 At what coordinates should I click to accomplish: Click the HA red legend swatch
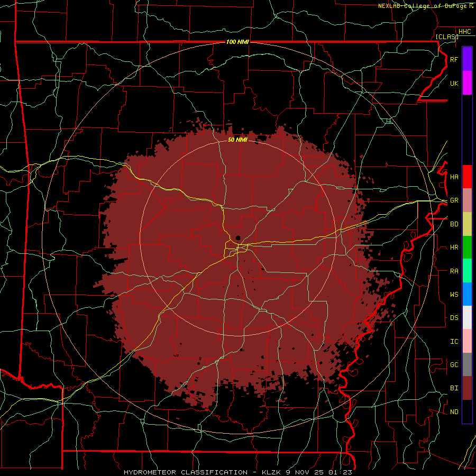click(x=467, y=177)
